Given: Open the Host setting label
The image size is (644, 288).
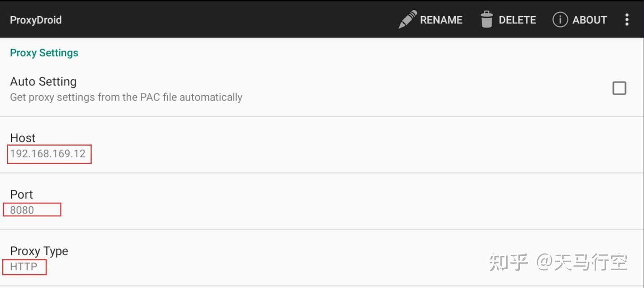Looking at the screenshot, I should [x=23, y=138].
